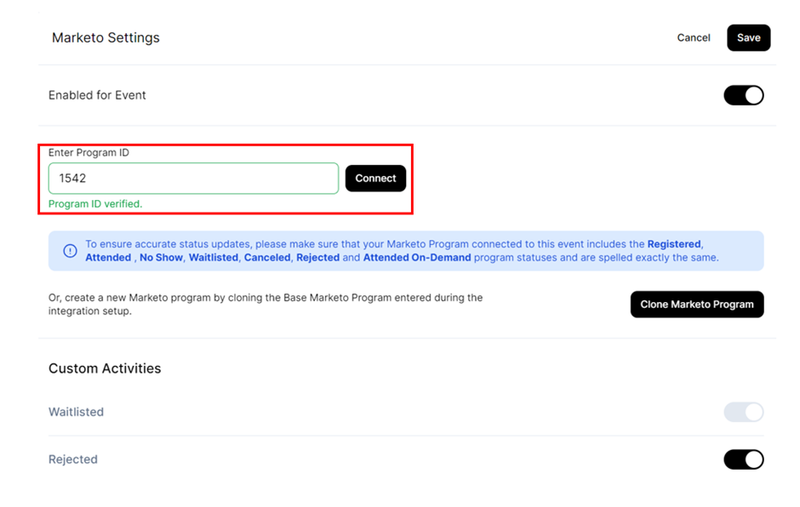
Task: Click the 'No Show' status text
Action: point(161,258)
